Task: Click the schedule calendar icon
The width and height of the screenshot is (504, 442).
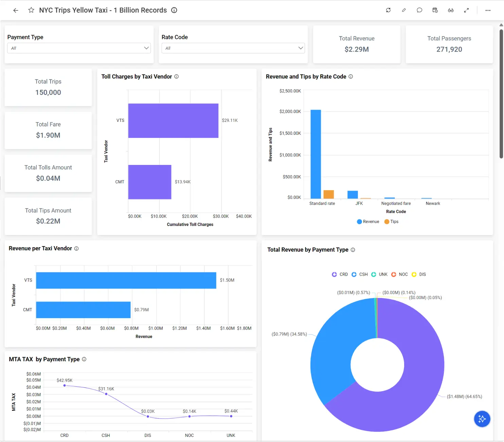Action: (x=435, y=10)
